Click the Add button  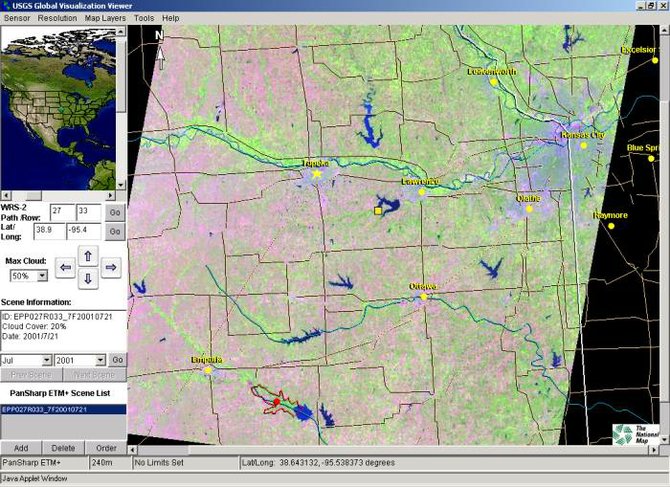coord(21,448)
